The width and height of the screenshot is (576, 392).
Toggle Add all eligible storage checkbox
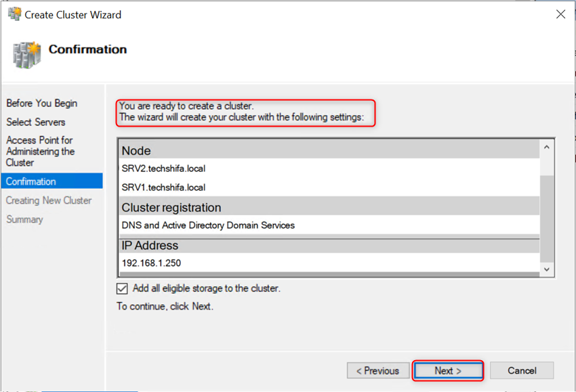point(122,288)
